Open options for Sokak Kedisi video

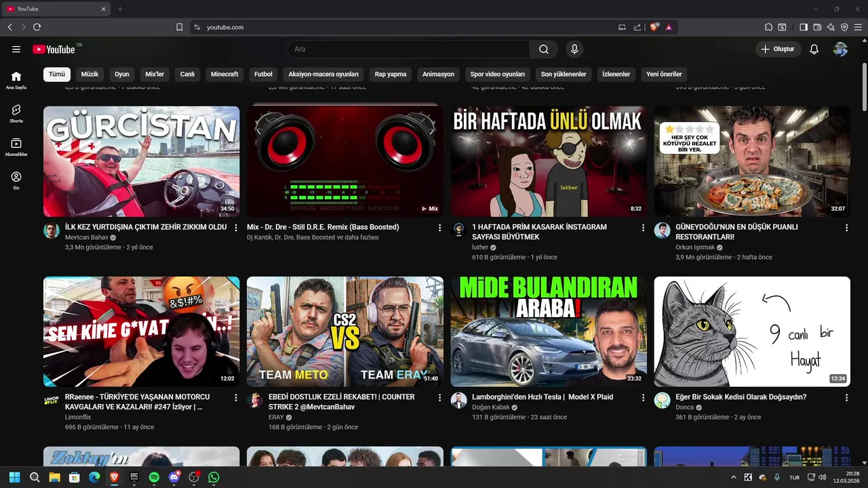[x=846, y=397]
